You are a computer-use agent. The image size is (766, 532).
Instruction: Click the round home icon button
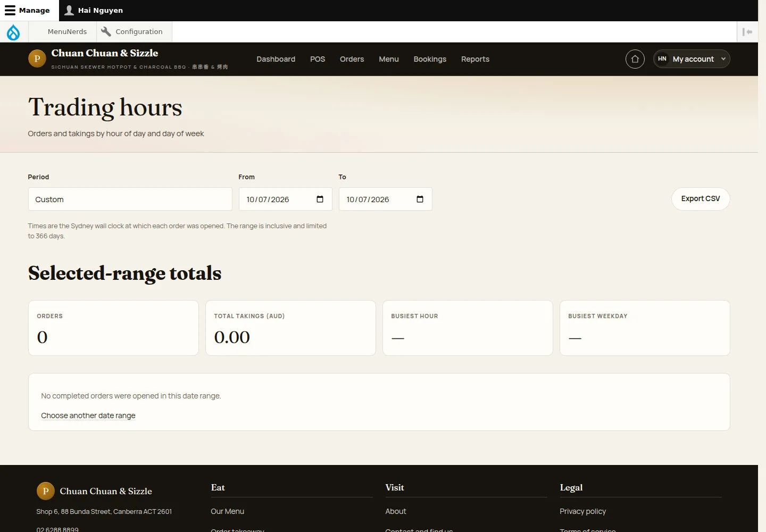click(635, 59)
